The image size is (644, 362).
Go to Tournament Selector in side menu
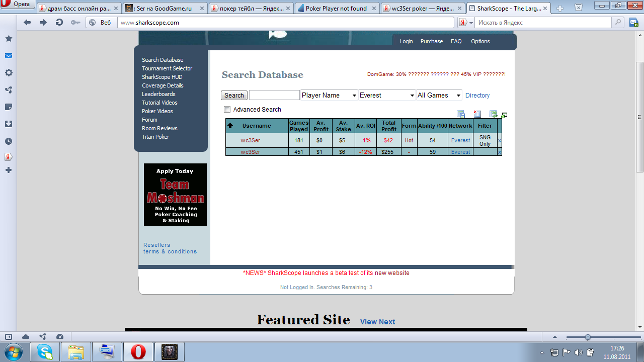click(x=167, y=68)
